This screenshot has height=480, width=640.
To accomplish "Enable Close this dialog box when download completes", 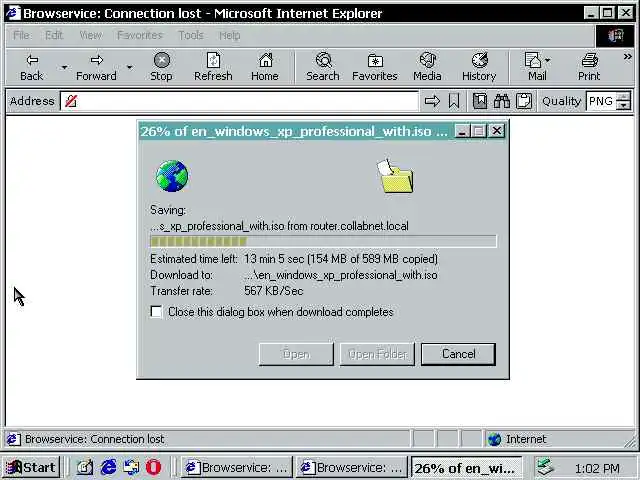I will coord(156,312).
